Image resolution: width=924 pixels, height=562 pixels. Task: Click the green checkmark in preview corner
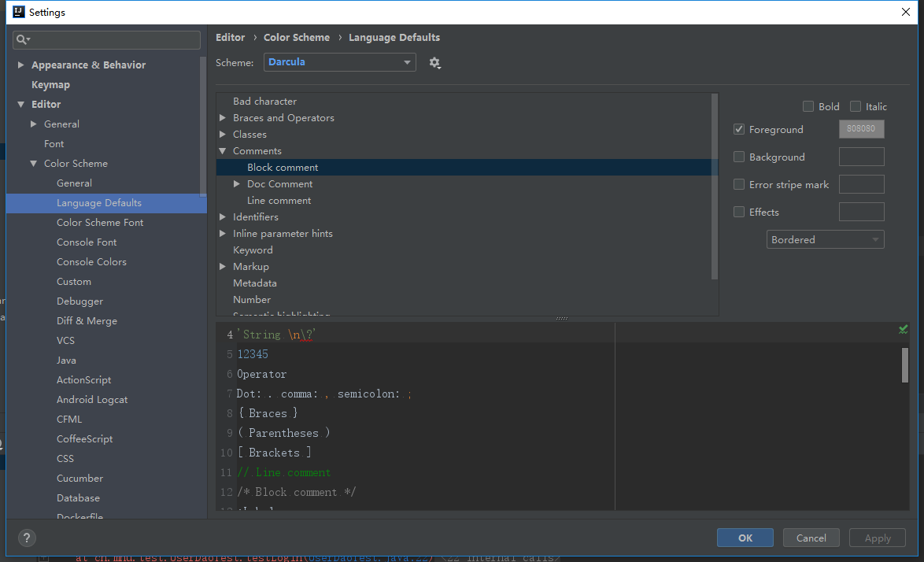[903, 329]
